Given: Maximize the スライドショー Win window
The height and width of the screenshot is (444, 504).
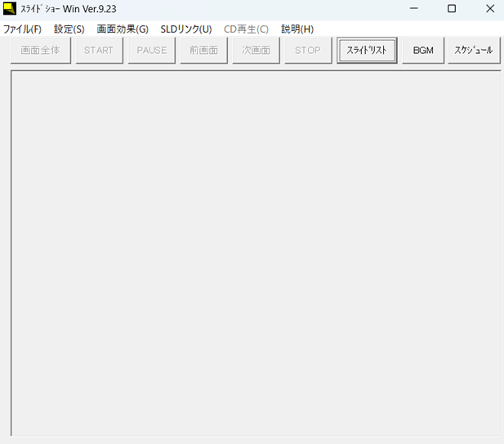Looking at the screenshot, I should 452,9.
